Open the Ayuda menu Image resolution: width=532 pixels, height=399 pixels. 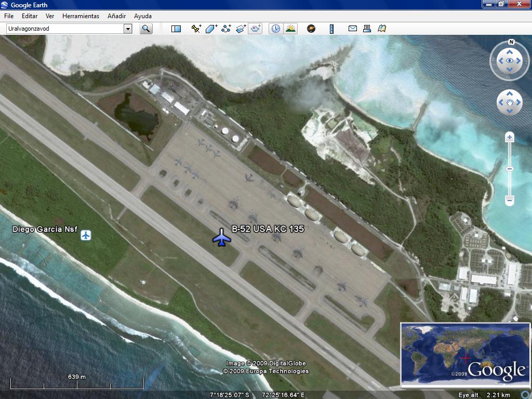143,16
